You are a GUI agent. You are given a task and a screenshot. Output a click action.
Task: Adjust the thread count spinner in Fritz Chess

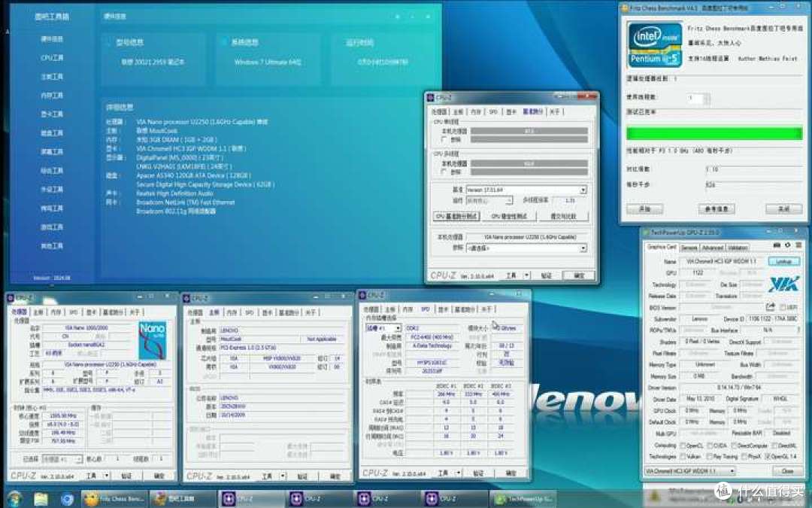pyautogui.click(x=707, y=98)
